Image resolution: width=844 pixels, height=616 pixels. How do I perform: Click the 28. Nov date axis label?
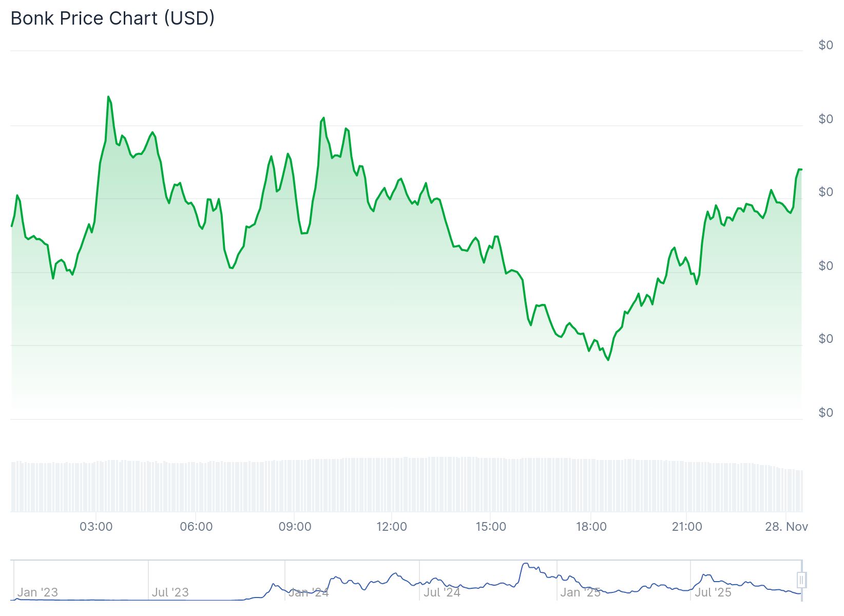787,527
